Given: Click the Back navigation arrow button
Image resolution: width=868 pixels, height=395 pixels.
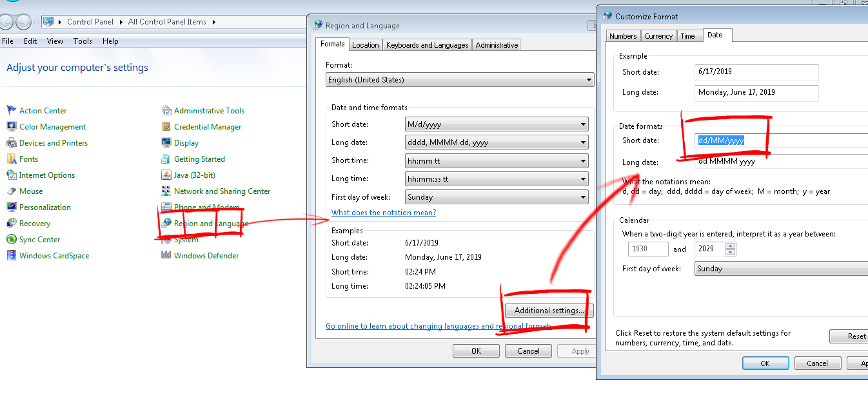Looking at the screenshot, I should (x=6, y=22).
